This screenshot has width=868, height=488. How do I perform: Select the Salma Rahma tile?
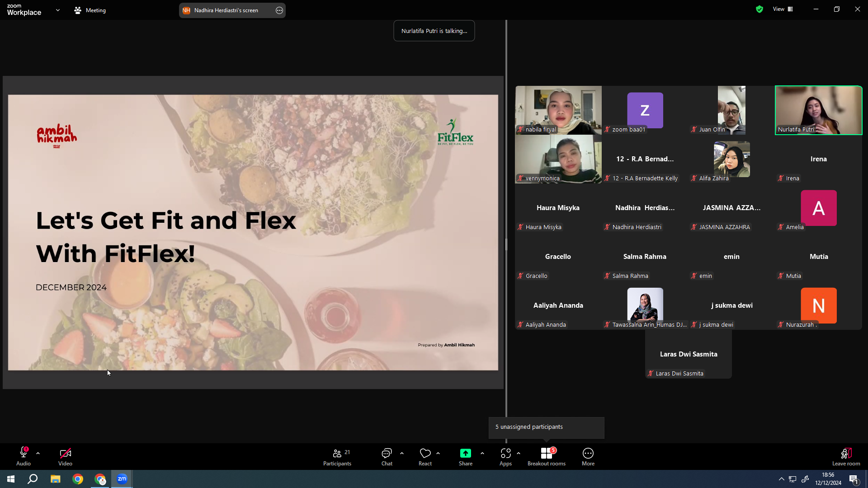click(x=645, y=257)
